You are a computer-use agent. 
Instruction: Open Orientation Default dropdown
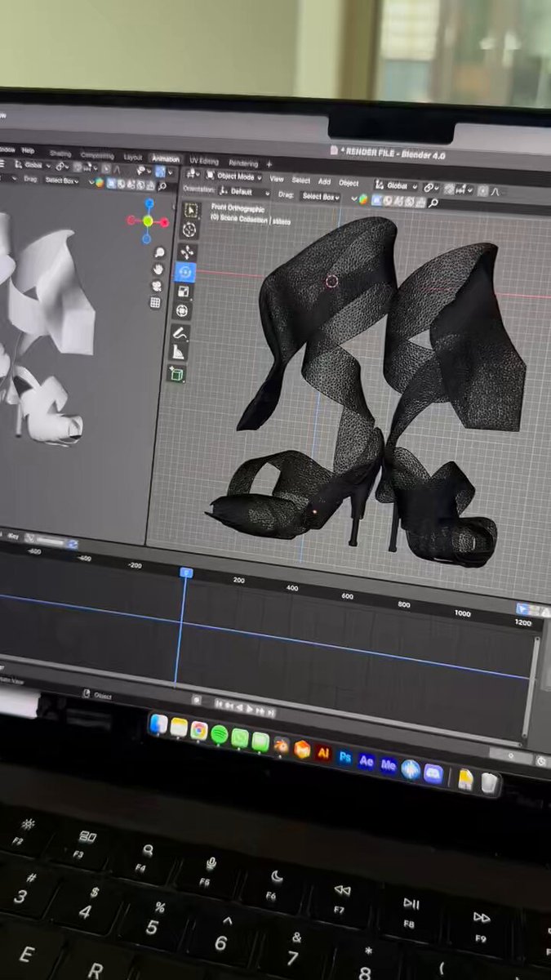[x=243, y=192]
